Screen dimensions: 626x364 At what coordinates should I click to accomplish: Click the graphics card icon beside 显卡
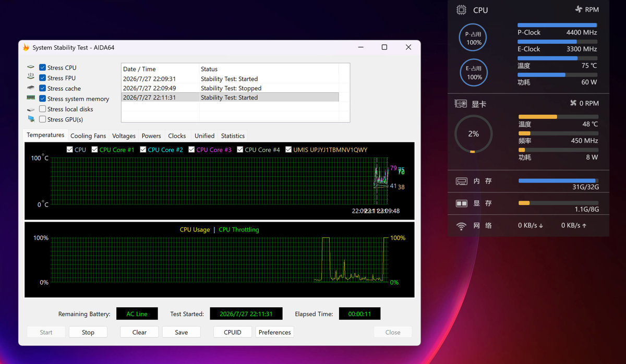point(461,104)
